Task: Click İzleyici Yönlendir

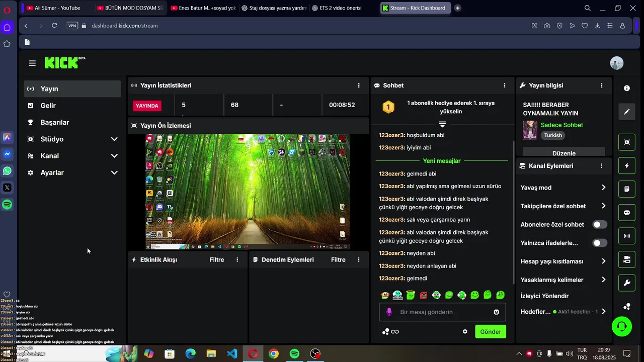Action: 544,296
